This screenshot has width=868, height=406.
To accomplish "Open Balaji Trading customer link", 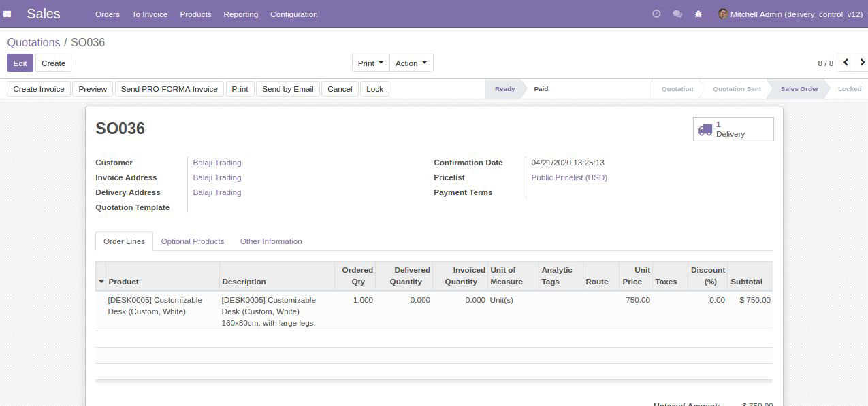I will point(217,163).
